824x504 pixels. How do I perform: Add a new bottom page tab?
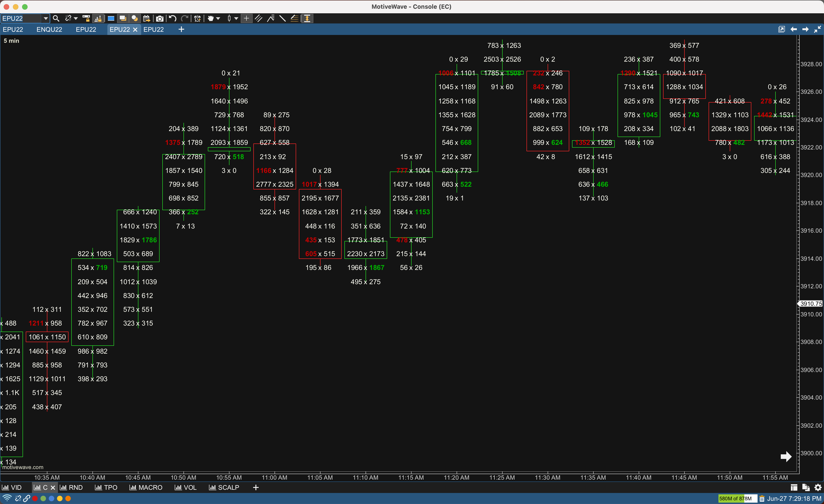256,488
